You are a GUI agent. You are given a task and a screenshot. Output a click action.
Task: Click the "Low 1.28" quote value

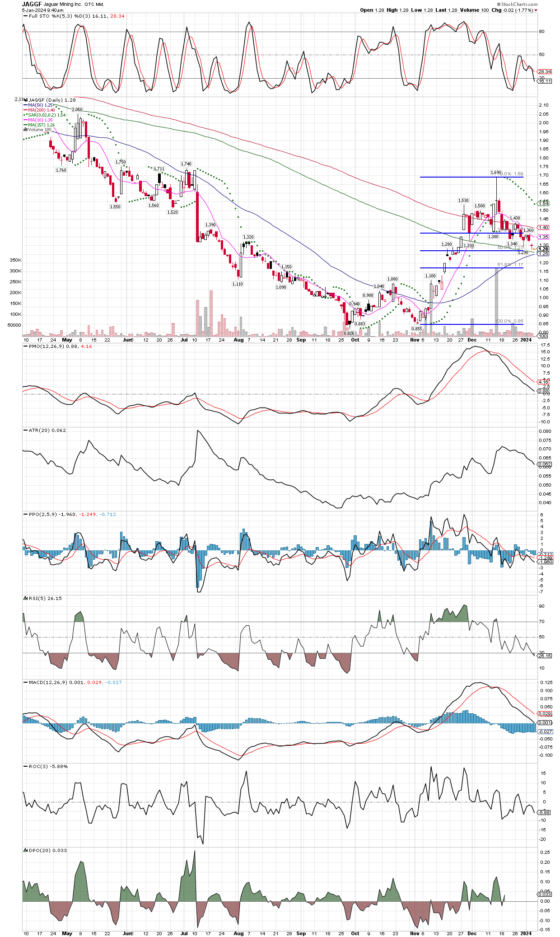coord(421,10)
